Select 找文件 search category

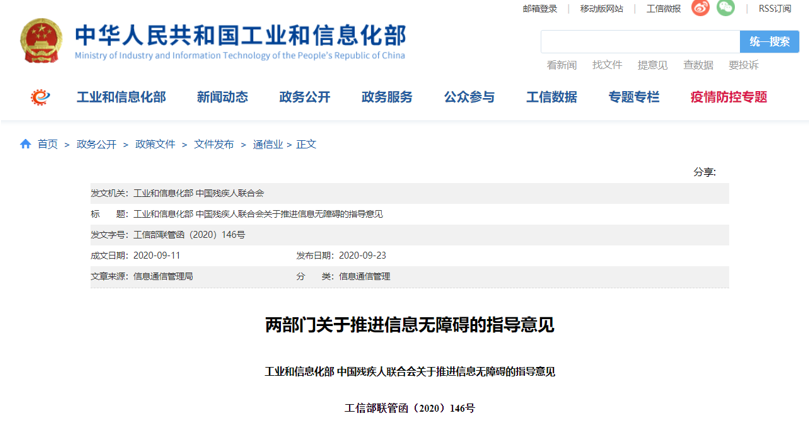click(607, 65)
